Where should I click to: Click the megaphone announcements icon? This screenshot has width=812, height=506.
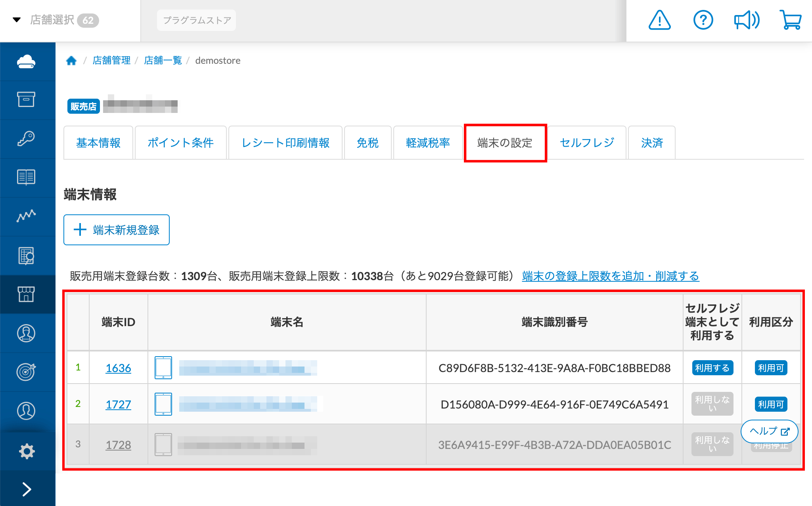click(747, 20)
